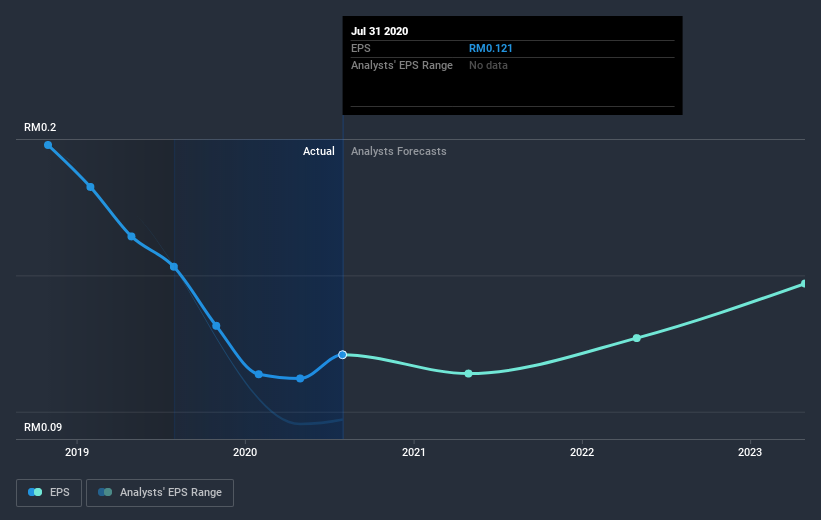Click the first EPS point at RM0.2
821x520 pixels.
click(x=48, y=145)
